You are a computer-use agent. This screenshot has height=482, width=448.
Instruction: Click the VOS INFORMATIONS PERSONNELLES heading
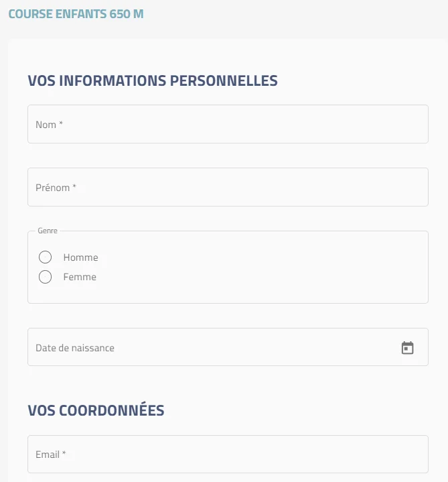(x=153, y=80)
